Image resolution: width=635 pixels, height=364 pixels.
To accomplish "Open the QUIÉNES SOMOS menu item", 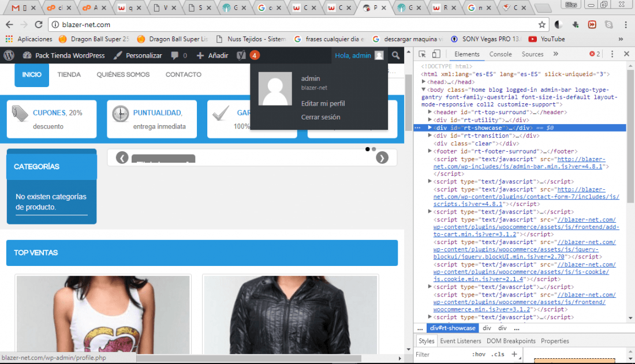I will pos(123,74).
